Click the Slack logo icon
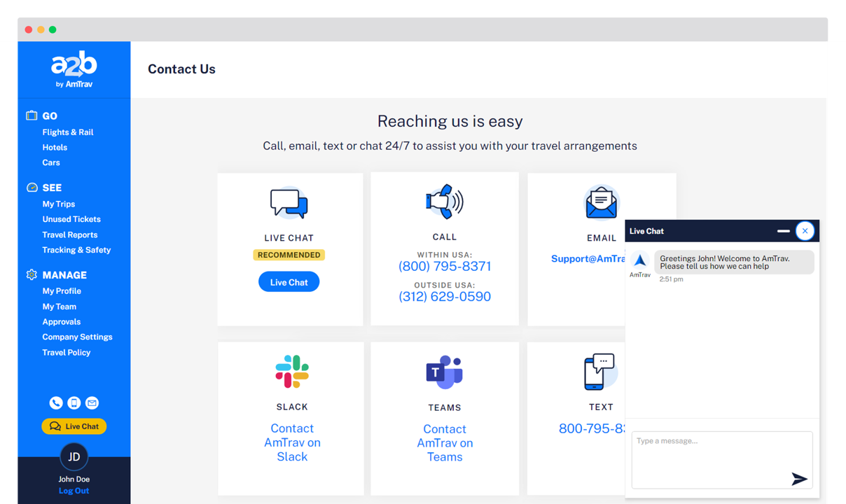846x504 pixels. point(292,372)
